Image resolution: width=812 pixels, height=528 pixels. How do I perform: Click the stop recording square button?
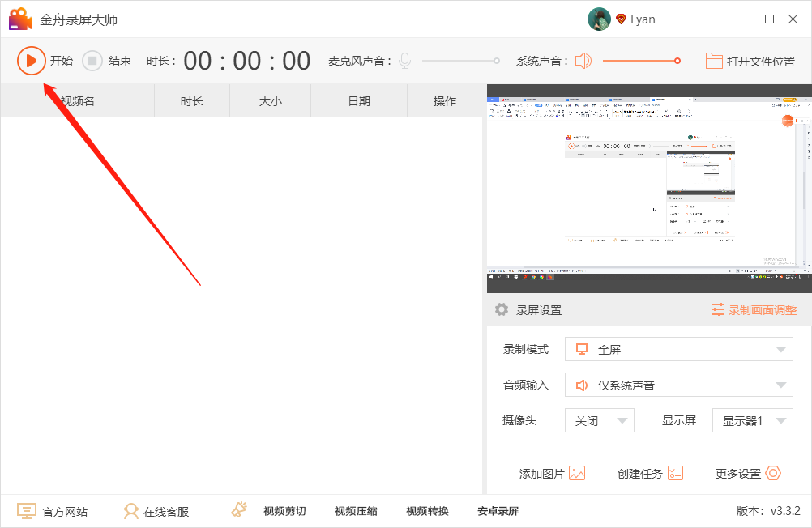coord(92,61)
